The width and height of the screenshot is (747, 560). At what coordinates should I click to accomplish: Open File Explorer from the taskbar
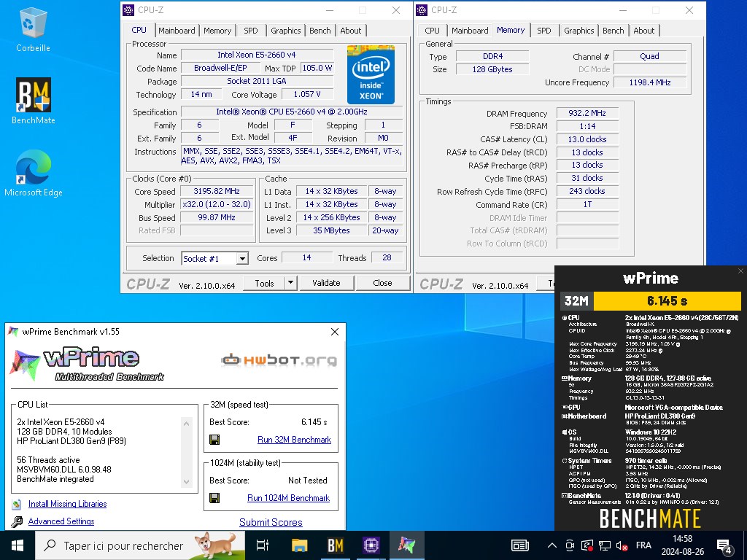pos(300,545)
